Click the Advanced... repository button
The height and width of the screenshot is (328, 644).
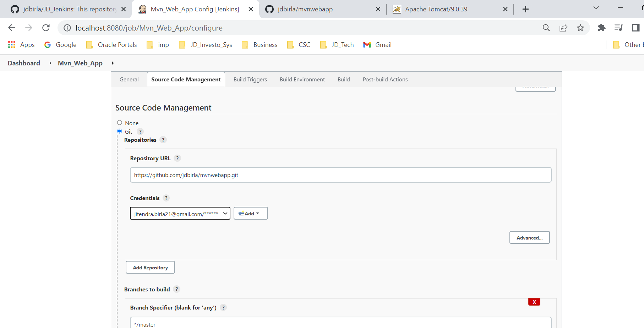pyautogui.click(x=529, y=238)
